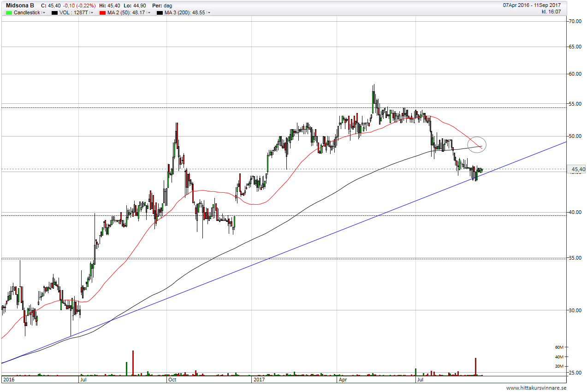Expand the VOL indicator dropdown arrow
The width and height of the screenshot is (587, 392).
pyautogui.click(x=92, y=12)
